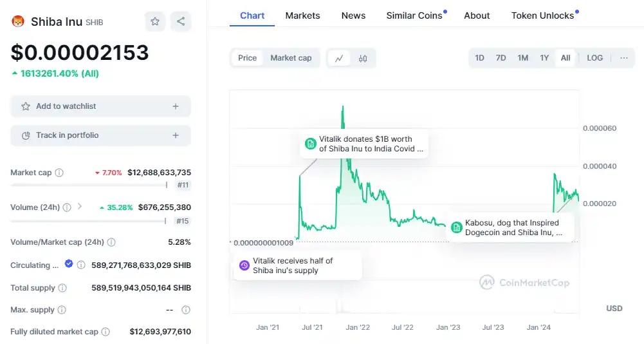644x344 pixels.
Task: Click the info icon beside Total supply
Action: click(x=62, y=288)
